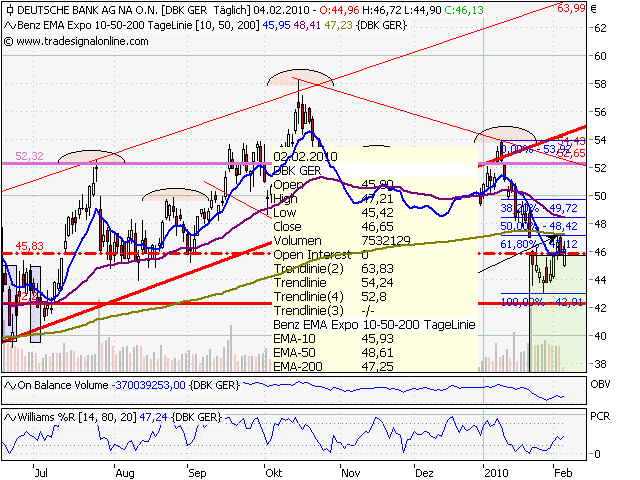Click the 38 price axis label

[x=600, y=364]
